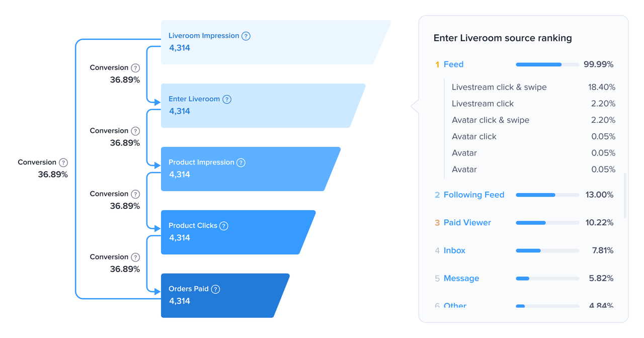Click the Feed percentage progress bar
This screenshot has height=338, width=644.
547,64
